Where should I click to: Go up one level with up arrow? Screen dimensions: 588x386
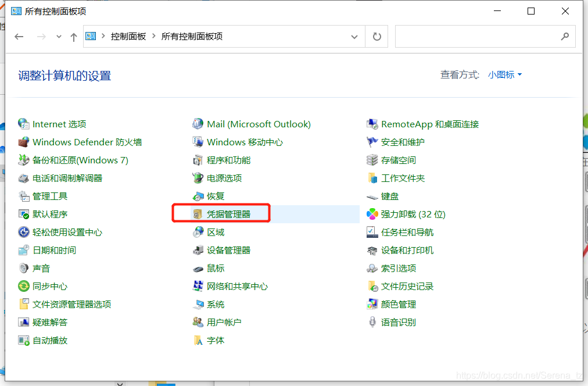pos(73,37)
